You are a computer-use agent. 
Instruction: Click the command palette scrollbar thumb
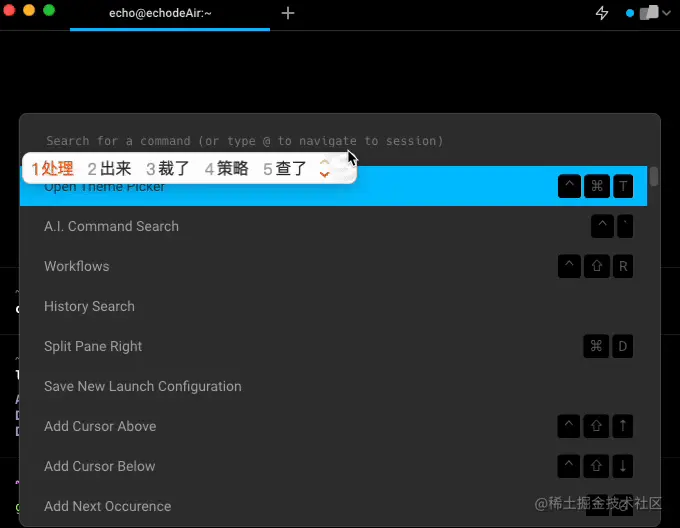(654, 176)
